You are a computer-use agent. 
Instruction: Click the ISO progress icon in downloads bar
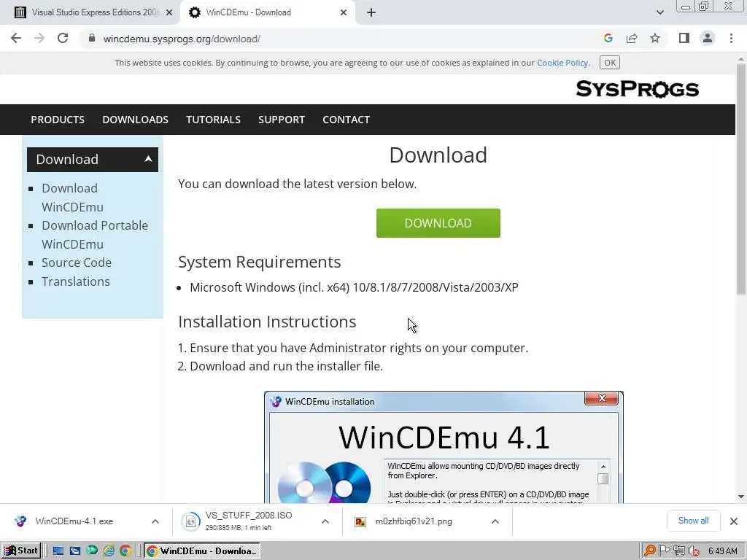click(x=191, y=521)
